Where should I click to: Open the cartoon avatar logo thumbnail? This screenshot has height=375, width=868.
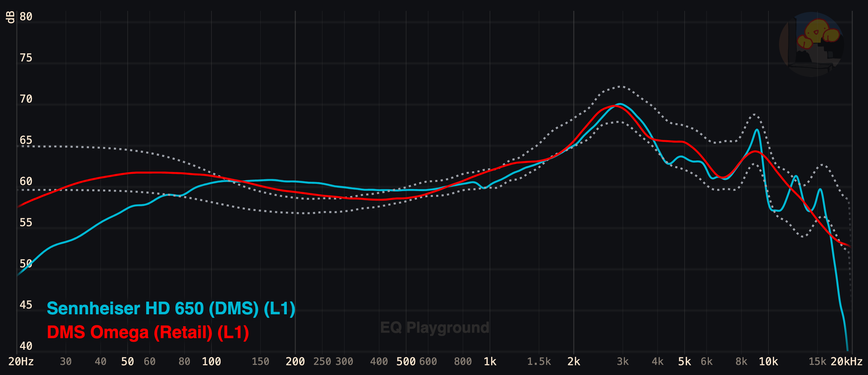(x=812, y=44)
